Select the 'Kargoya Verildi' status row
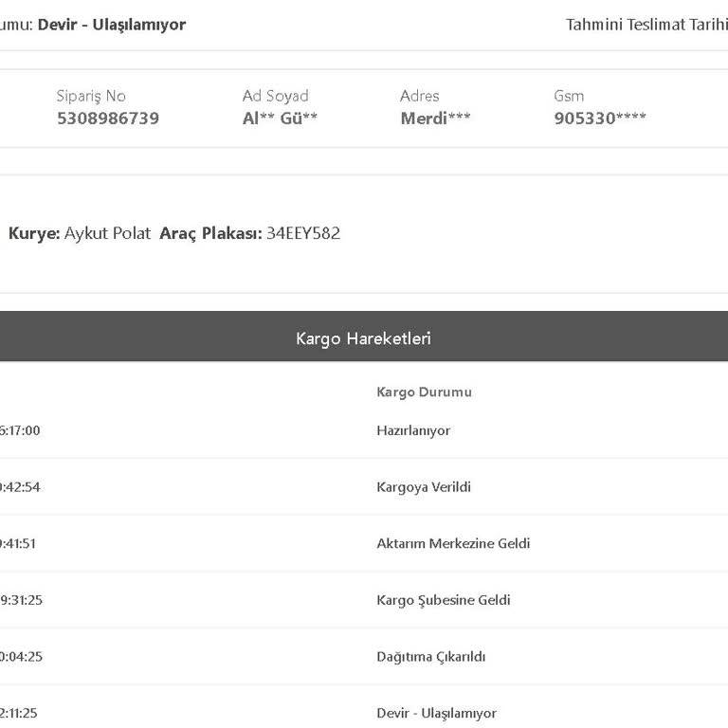This screenshot has height=728, width=728. (364, 487)
